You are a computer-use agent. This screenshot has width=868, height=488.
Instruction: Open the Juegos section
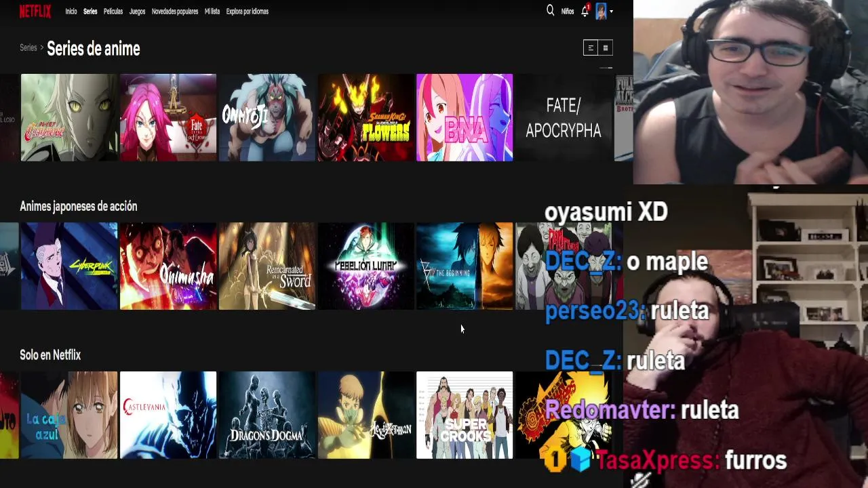pyautogui.click(x=137, y=12)
